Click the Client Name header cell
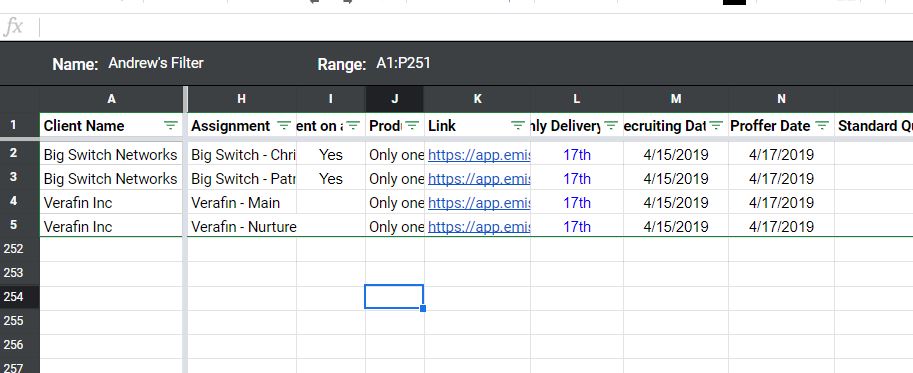The height and width of the screenshot is (373, 913). 111,126
